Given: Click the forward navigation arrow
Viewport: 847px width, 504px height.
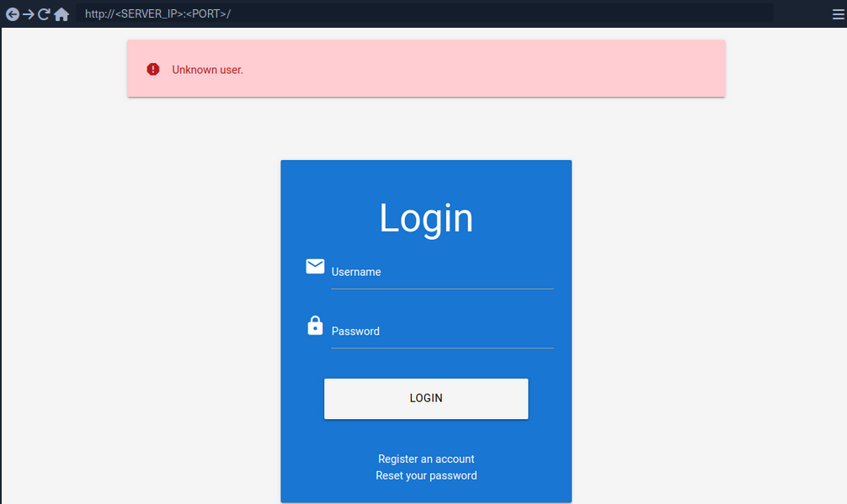Looking at the screenshot, I should tap(30, 13).
